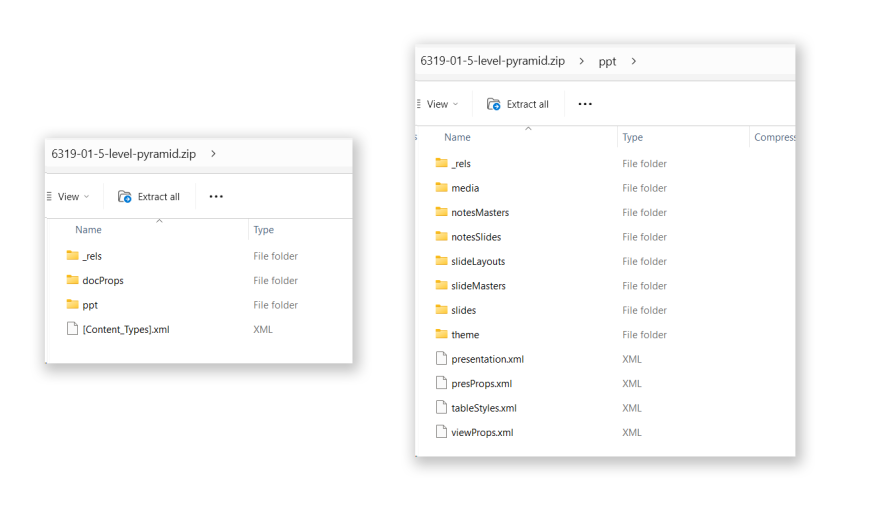The height and width of the screenshot is (508, 870).
Task: Click the notesSlides folder icon
Action: pyautogui.click(x=441, y=236)
